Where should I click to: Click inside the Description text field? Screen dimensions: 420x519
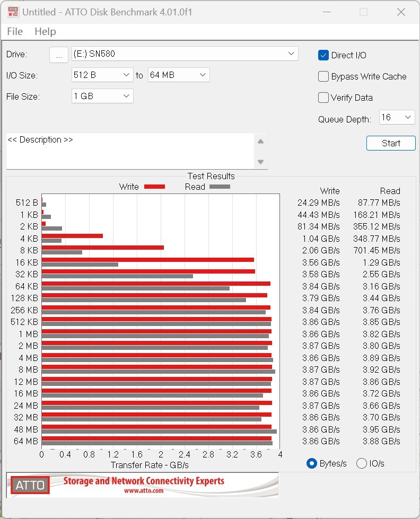point(130,151)
